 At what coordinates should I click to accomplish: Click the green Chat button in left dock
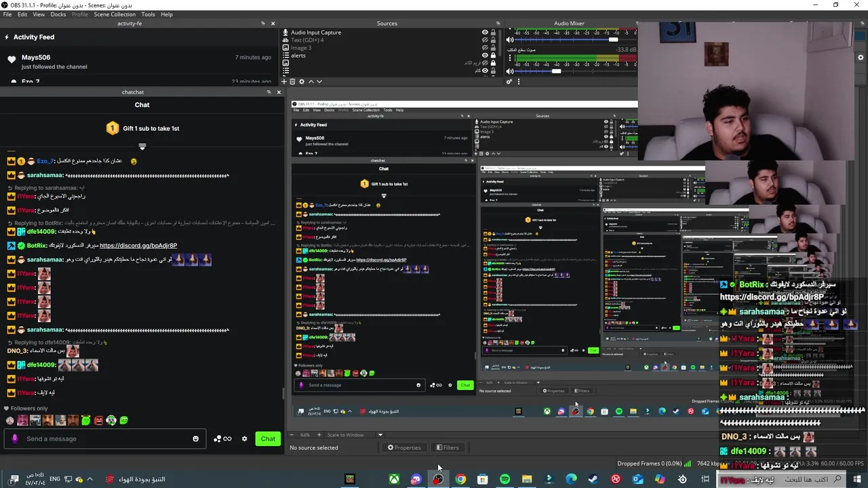pos(268,439)
